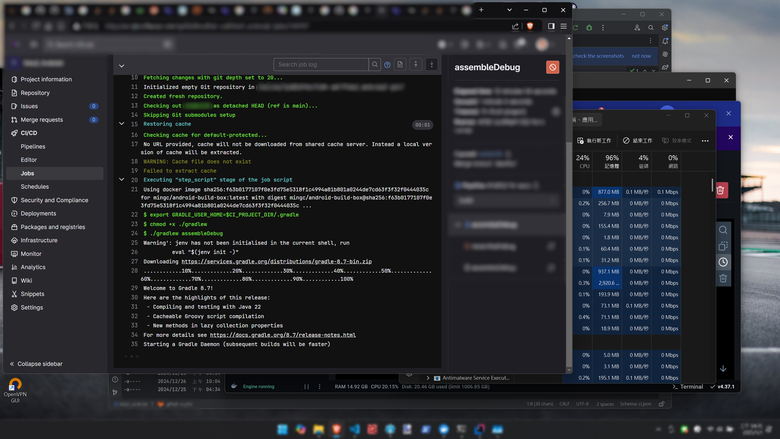Click the Brave browser taskbar icon
The image size is (780, 439).
(336, 429)
